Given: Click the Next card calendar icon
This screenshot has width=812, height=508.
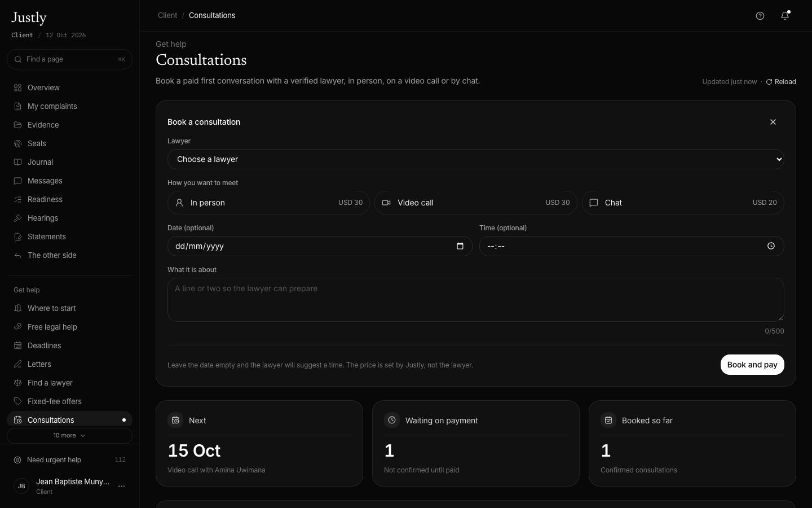Looking at the screenshot, I should click(175, 420).
